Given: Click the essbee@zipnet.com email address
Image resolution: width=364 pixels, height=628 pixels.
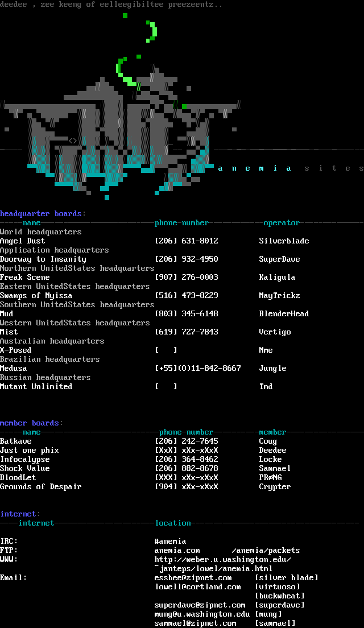Looking at the screenshot, I should pos(193,578).
